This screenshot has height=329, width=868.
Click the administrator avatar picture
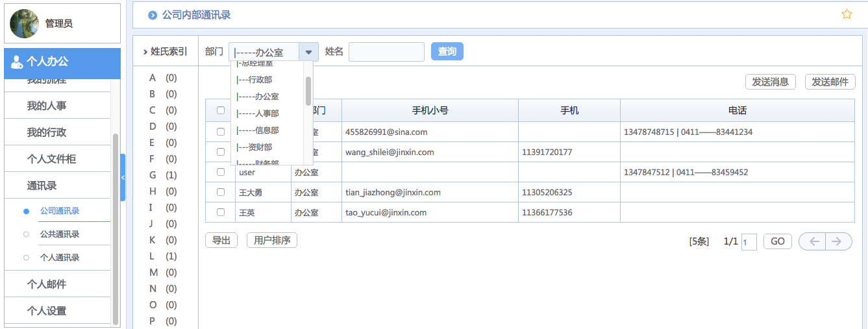tap(25, 23)
